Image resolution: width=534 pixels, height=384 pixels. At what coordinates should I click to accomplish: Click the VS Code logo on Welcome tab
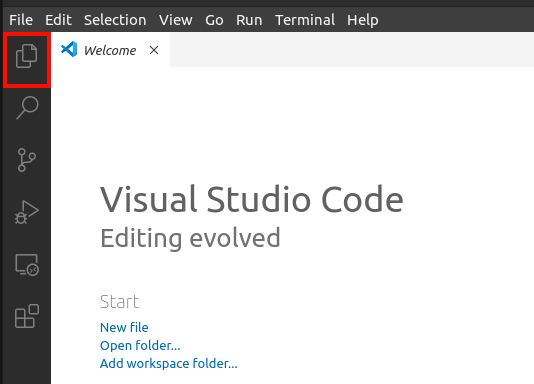click(69, 49)
